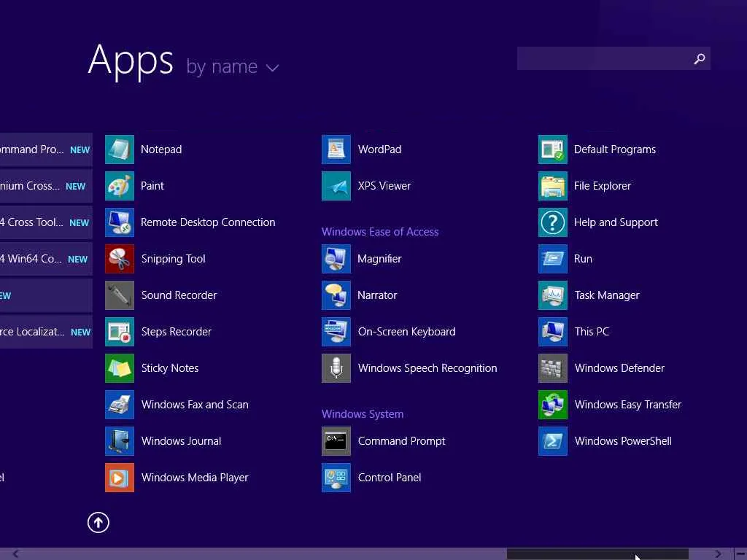This screenshot has width=747, height=560.
Task: Open Windows Media Player icon
Action: coord(119,478)
